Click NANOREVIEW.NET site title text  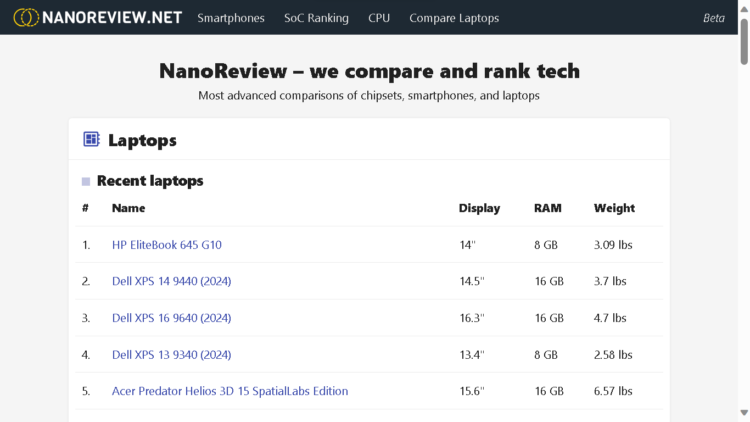pyautogui.click(x=112, y=18)
